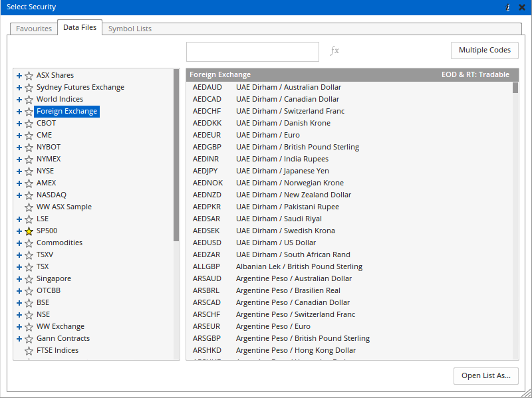This screenshot has width=532, height=398.
Task: Expand the World Indices node
Action: [x=19, y=99]
